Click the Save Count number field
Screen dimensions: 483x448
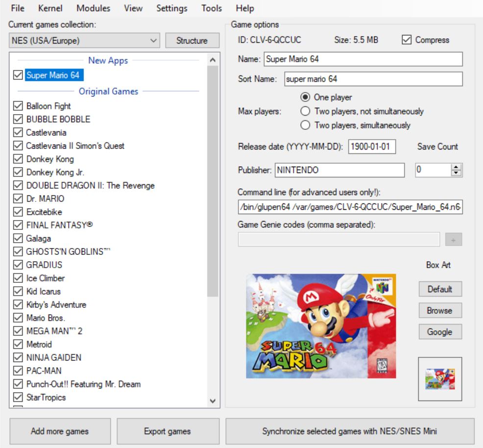433,170
